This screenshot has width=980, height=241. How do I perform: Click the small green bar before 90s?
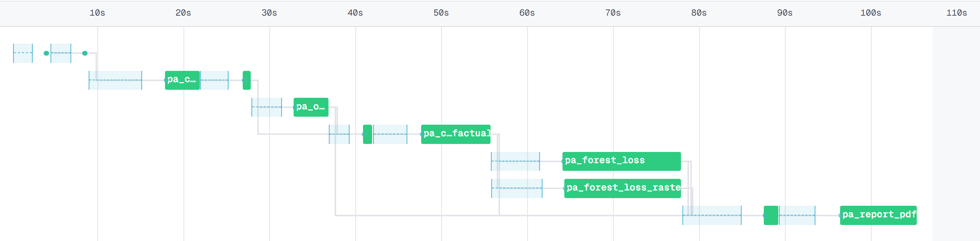771,215
